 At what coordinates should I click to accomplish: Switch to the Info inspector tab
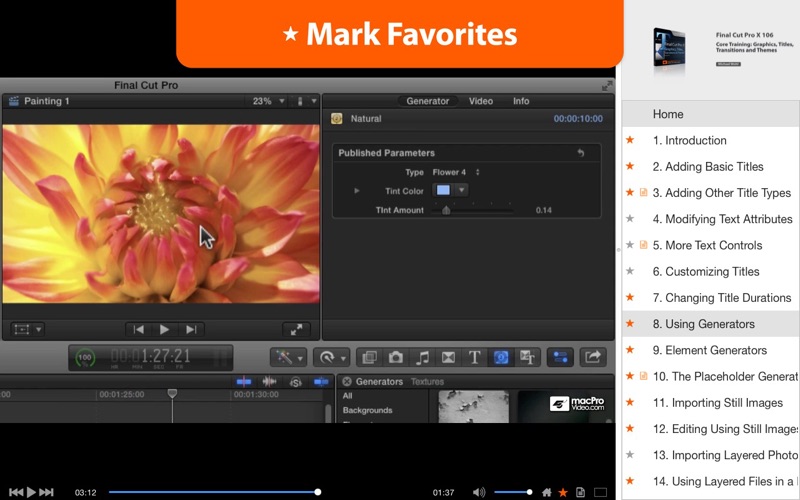(521, 101)
